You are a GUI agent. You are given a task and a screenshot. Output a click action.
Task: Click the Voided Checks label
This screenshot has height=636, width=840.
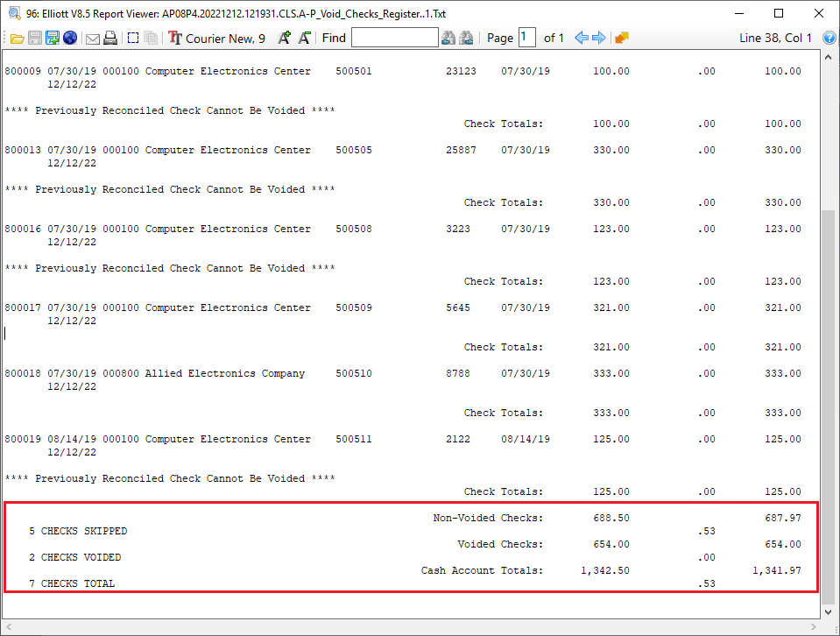click(500, 544)
